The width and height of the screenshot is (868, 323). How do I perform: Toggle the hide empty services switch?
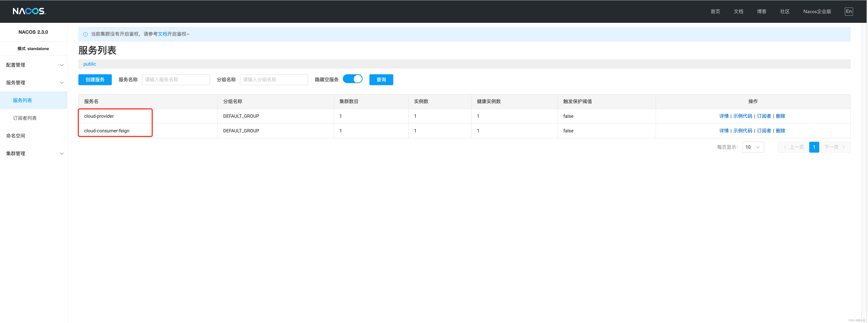tap(352, 79)
